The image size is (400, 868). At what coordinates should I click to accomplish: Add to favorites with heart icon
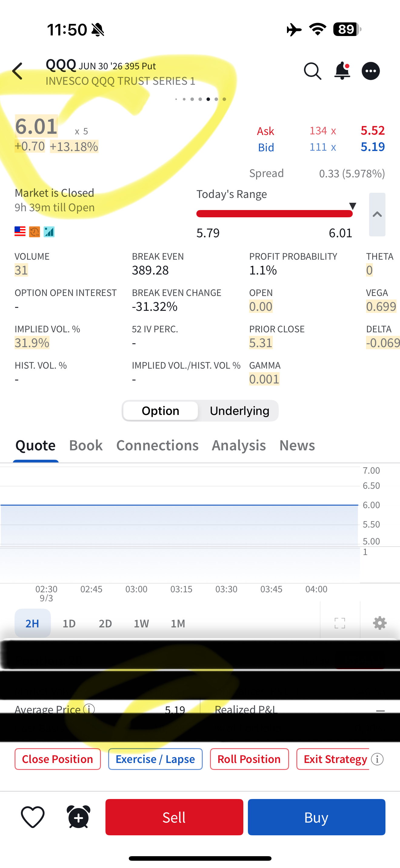tap(33, 817)
